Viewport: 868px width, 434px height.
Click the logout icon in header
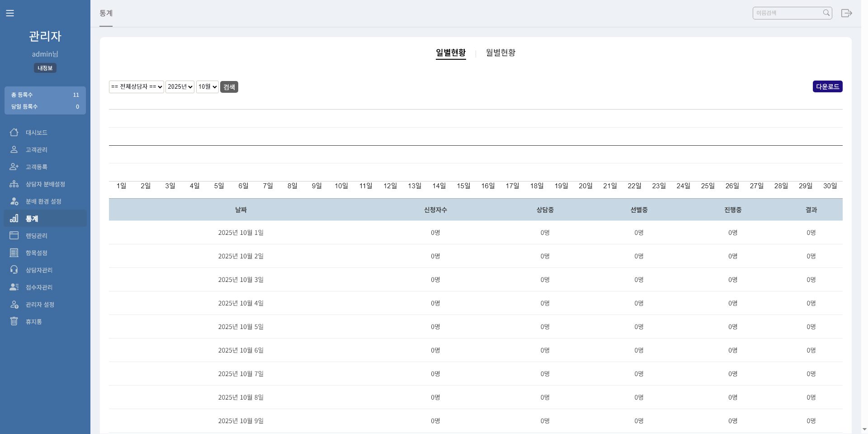pyautogui.click(x=846, y=13)
